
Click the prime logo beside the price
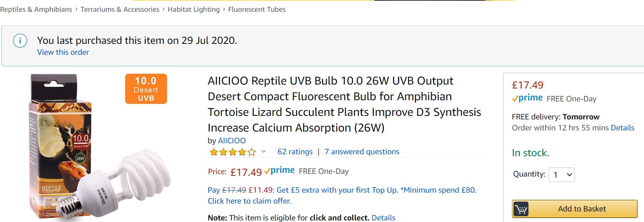click(x=280, y=171)
